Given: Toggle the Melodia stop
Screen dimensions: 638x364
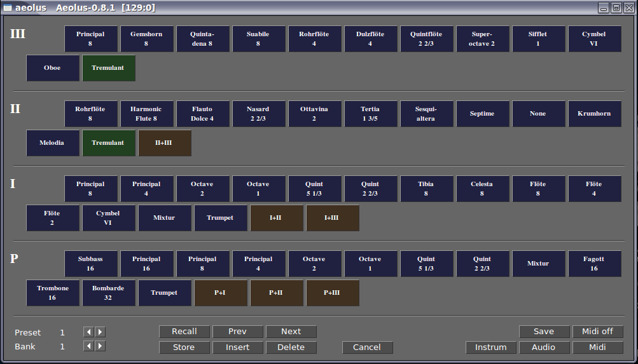Looking at the screenshot, I should (x=53, y=143).
